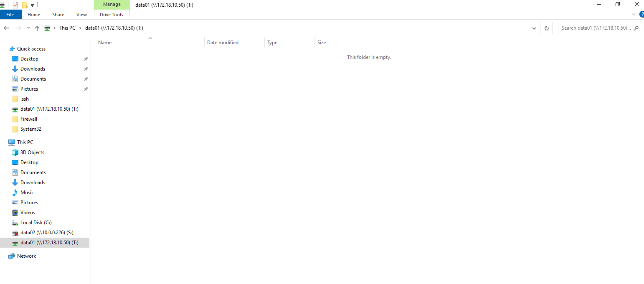
Task: Open Documents under Quick access
Action: [33, 79]
